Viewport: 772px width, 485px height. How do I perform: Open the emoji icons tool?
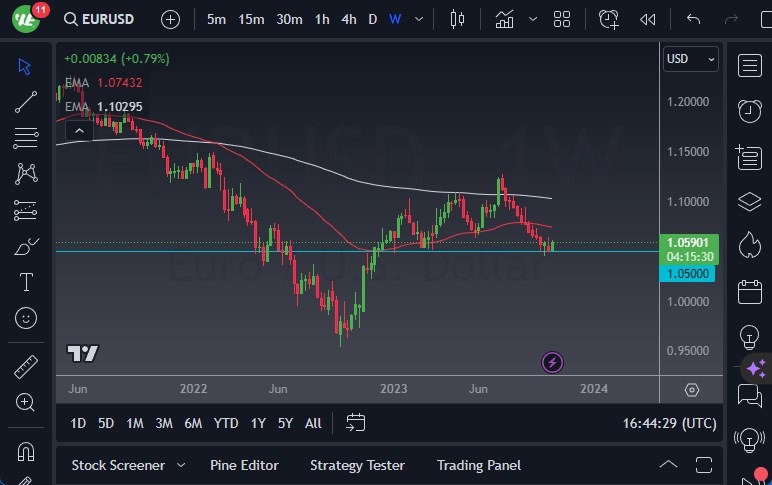pyautogui.click(x=26, y=318)
